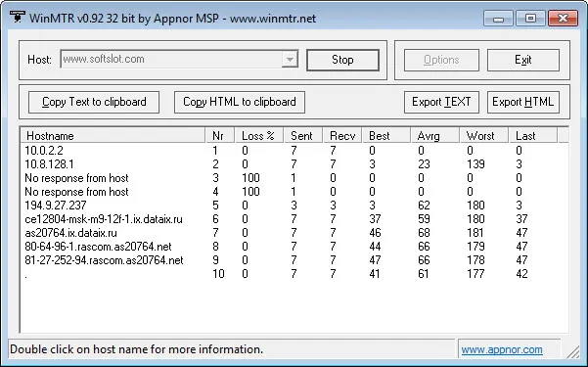Click the window resize grip corner
Image resolution: width=588 pixels, height=367 pixels.
[x=573, y=351]
